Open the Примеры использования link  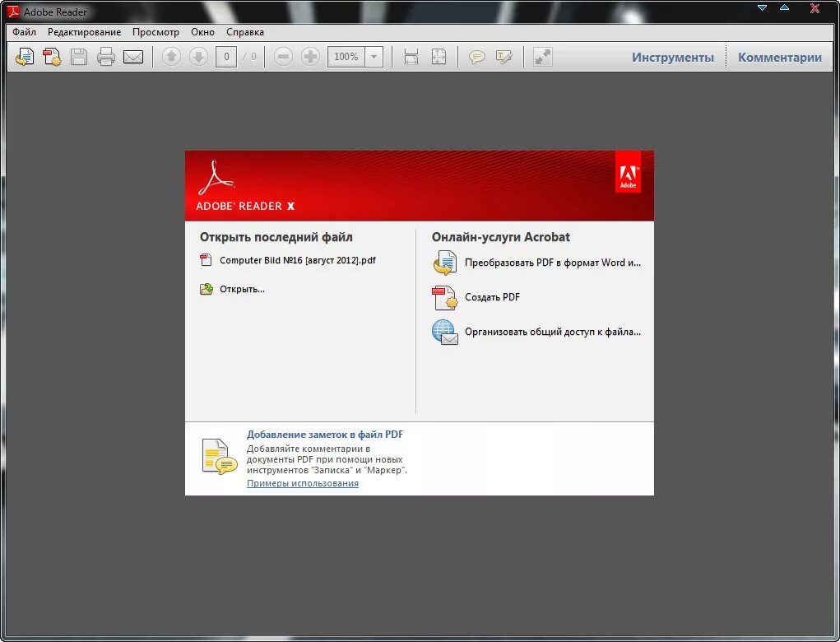click(x=303, y=483)
